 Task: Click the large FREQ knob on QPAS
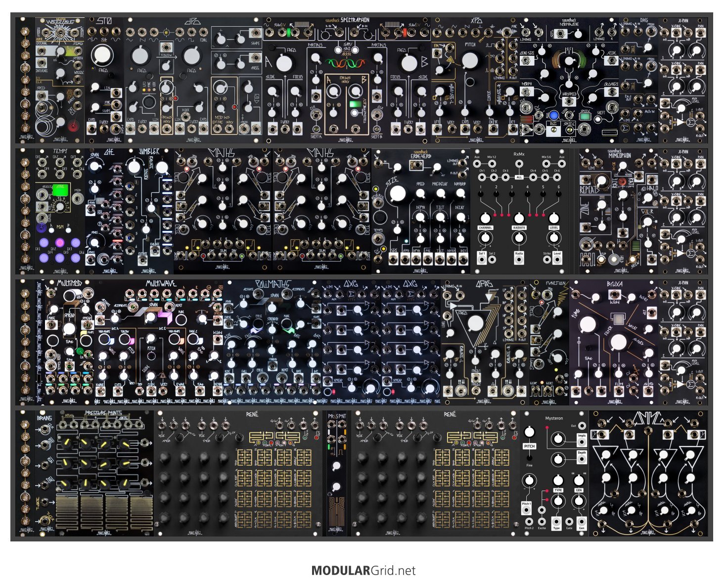coord(474,323)
